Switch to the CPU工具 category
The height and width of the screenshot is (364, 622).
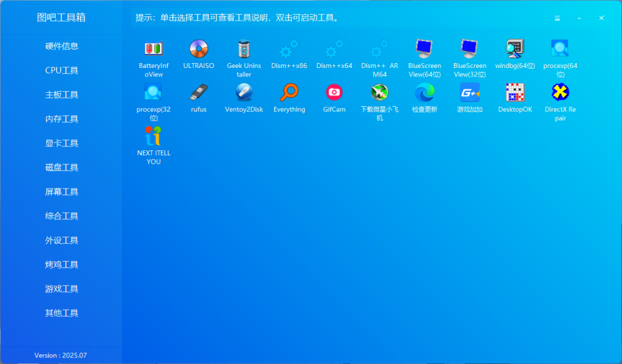coord(61,70)
